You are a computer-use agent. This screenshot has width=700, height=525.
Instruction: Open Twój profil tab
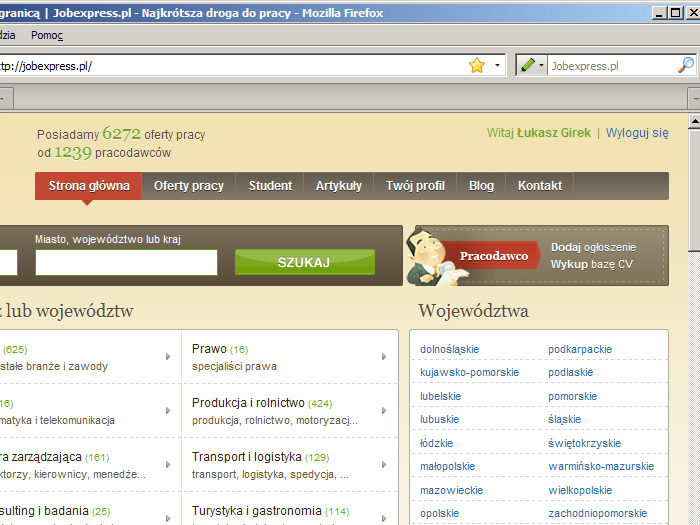click(x=415, y=186)
